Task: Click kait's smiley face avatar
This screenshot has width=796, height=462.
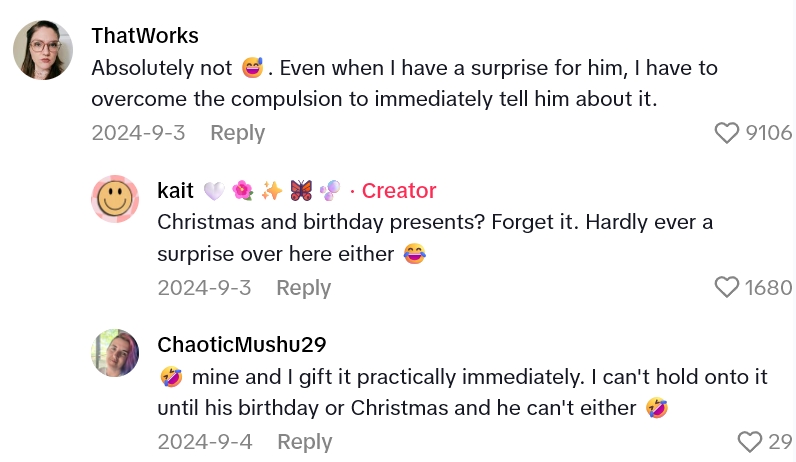Action: click(x=115, y=198)
